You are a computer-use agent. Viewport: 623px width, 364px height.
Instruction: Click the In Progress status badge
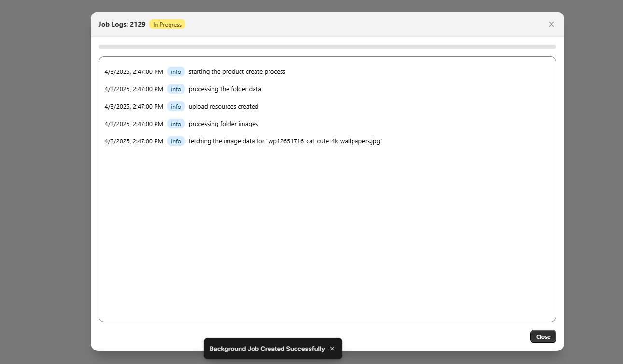point(167,24)
